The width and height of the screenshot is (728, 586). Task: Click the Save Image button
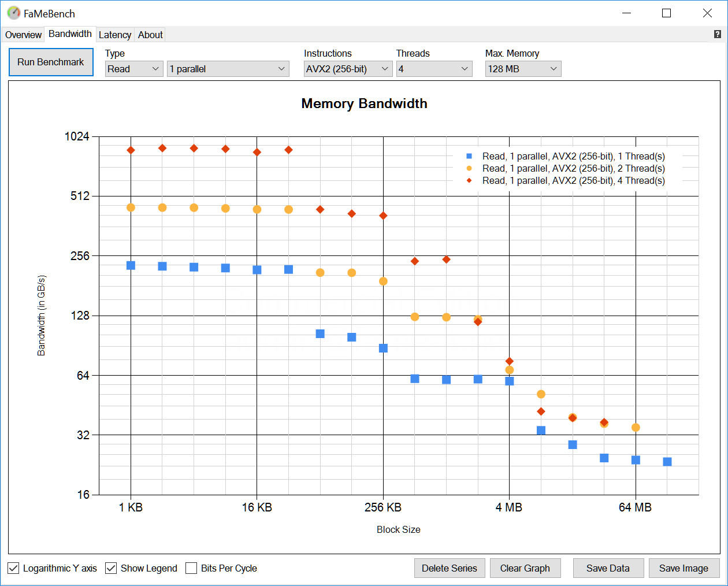tap(684, 568)
